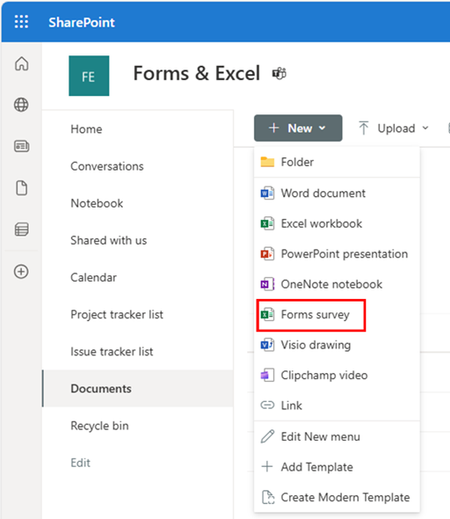Select Add Template option

337,467
